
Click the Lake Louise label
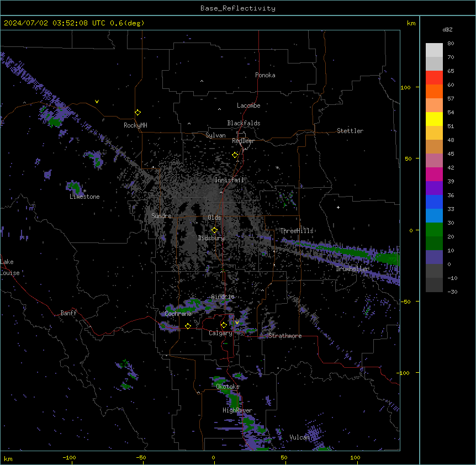click(10, 267)
